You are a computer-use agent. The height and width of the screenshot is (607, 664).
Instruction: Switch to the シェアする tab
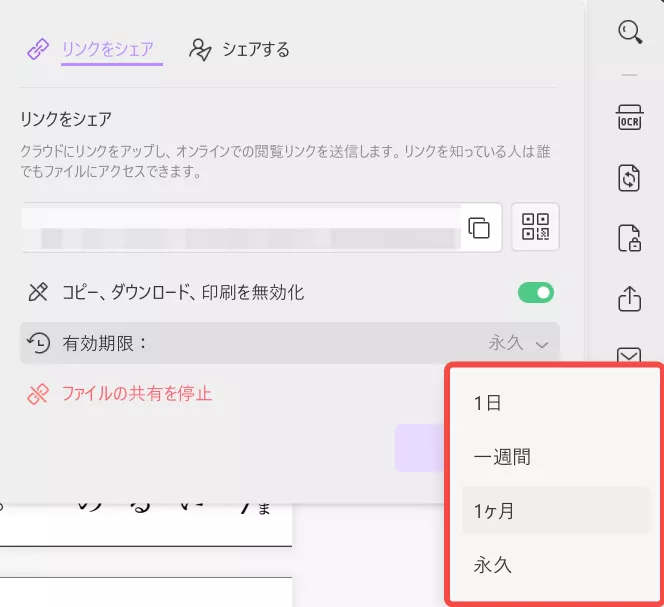point(256,50)
